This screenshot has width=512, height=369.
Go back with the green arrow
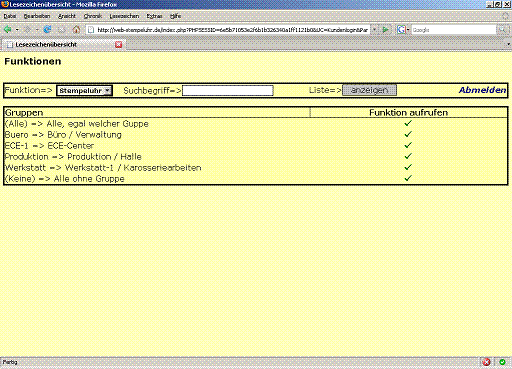pyautogui.click(x=7, y=30)
